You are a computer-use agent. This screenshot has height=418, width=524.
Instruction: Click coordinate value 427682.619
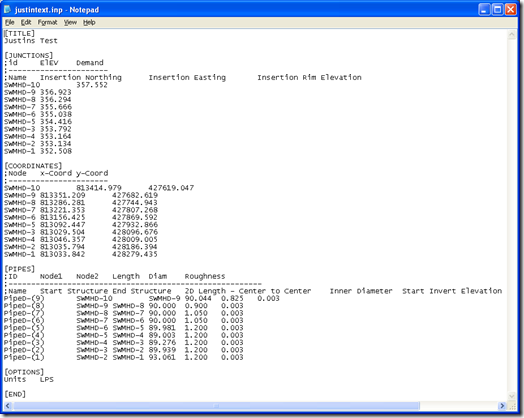coord(135,195)
